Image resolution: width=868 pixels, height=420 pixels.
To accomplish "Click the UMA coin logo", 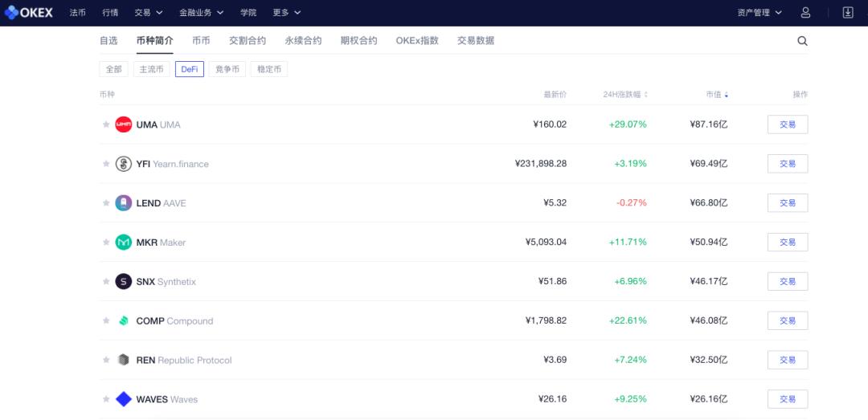I will 124,124.
